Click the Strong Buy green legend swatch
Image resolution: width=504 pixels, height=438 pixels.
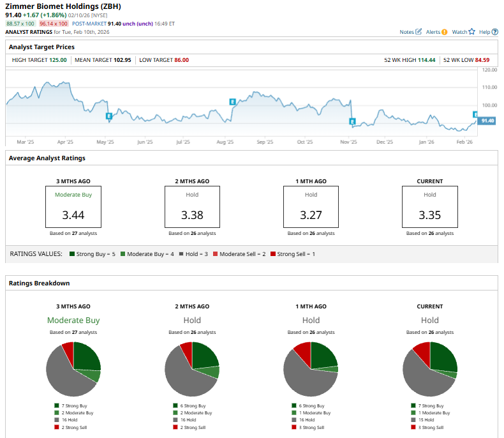(73, 254)
